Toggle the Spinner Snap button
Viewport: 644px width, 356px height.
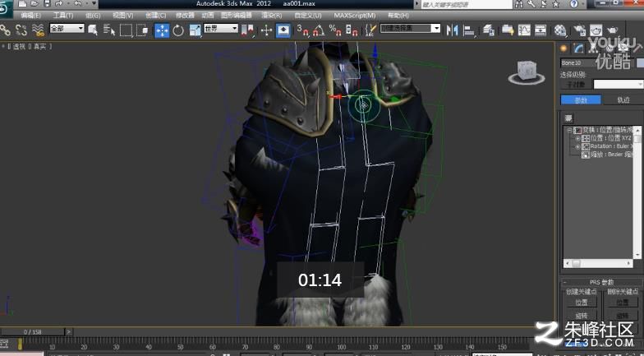pos(352,30)
